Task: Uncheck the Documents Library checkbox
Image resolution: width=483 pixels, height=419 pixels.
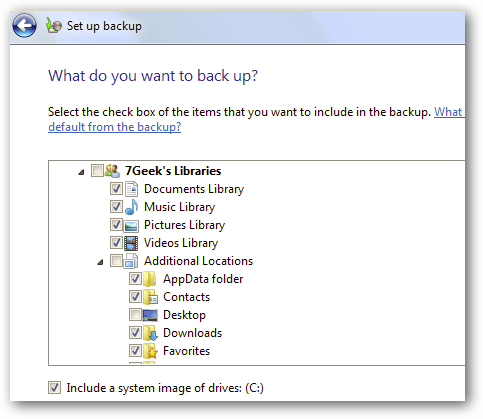Action: tap(116, 189)
